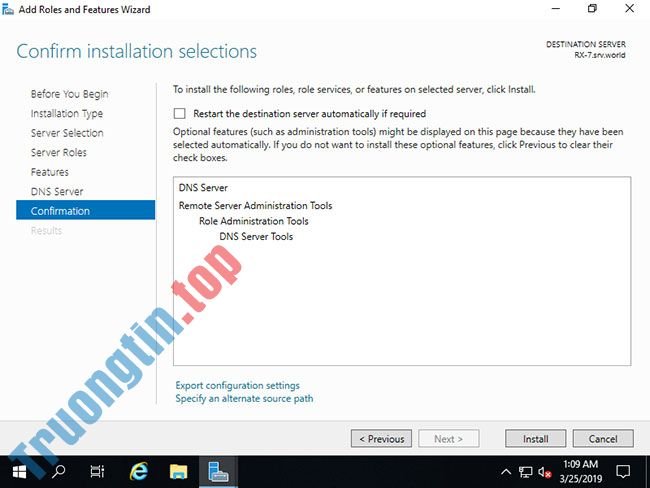Open Task View from the taskbar

click(x=97, y=472)
